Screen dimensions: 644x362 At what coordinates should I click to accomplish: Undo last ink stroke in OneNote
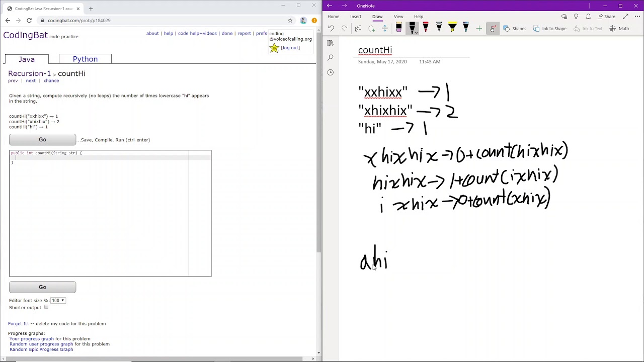pyautogui.click(x=331, y=29)
